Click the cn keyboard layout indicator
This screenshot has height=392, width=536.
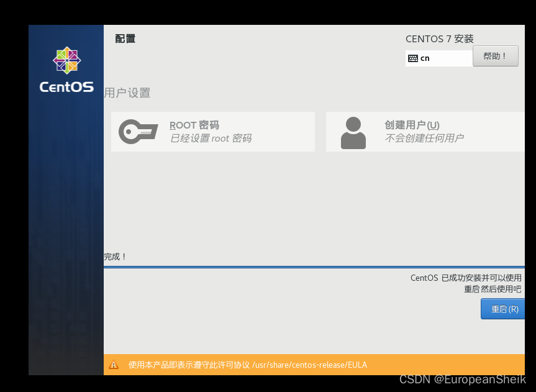pyautogui.click(x=439, y=58)
